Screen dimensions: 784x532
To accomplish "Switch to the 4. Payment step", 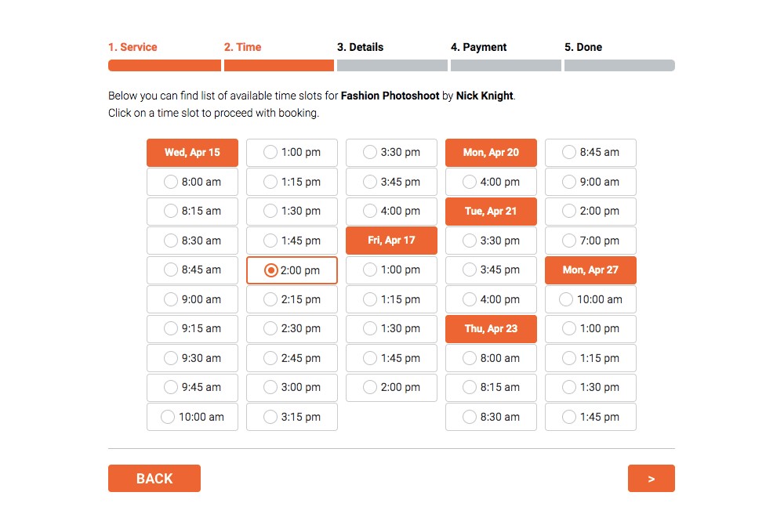I will [478, 47].
